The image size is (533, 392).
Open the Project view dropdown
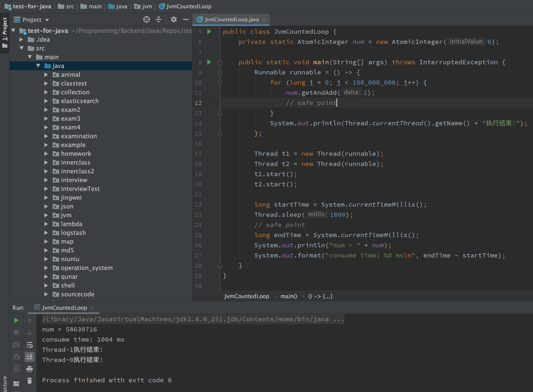(x=47, y=20)
